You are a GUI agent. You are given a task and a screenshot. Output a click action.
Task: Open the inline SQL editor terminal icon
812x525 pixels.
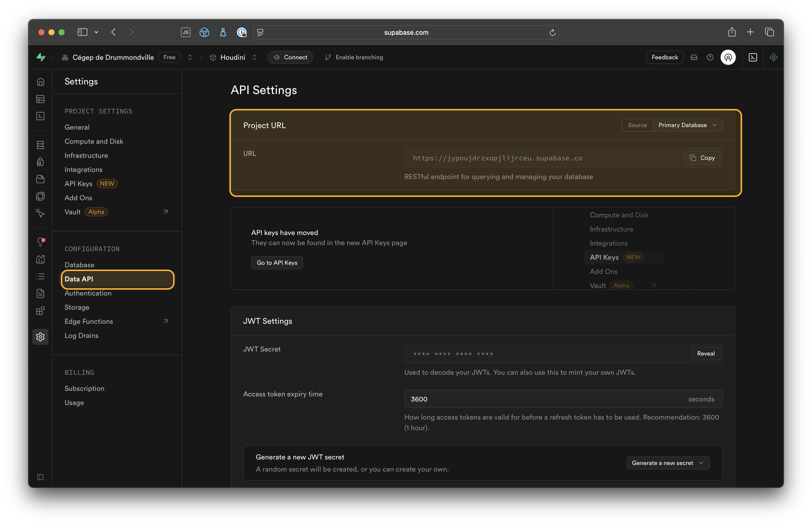tap(753, 57)
